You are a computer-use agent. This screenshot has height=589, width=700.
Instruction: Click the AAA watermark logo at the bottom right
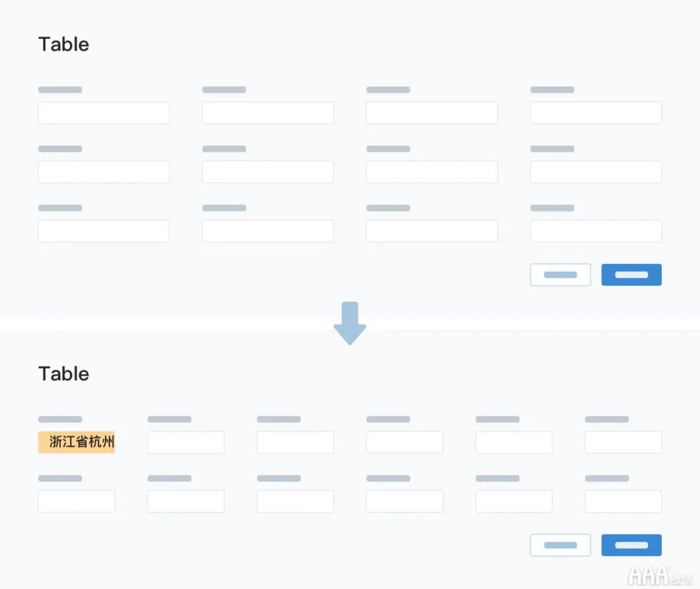[x=660, y=575]
